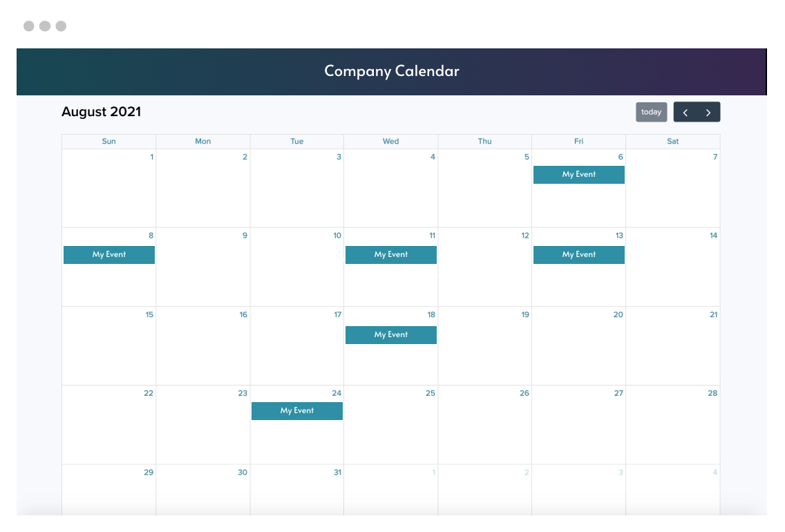Select day number 1 of August
Image resolution: width=785 pixels, height=532 pixels.
pyautogui.click(x=152, y=157)
